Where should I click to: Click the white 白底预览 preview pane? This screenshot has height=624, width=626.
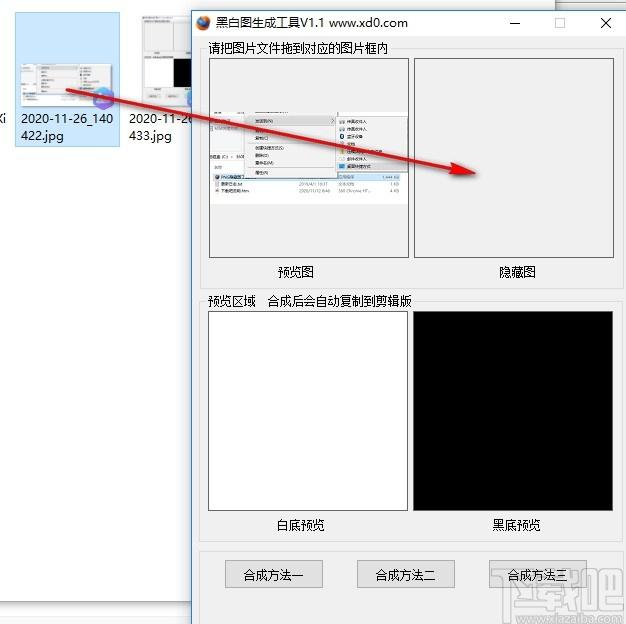coord(308,411)
